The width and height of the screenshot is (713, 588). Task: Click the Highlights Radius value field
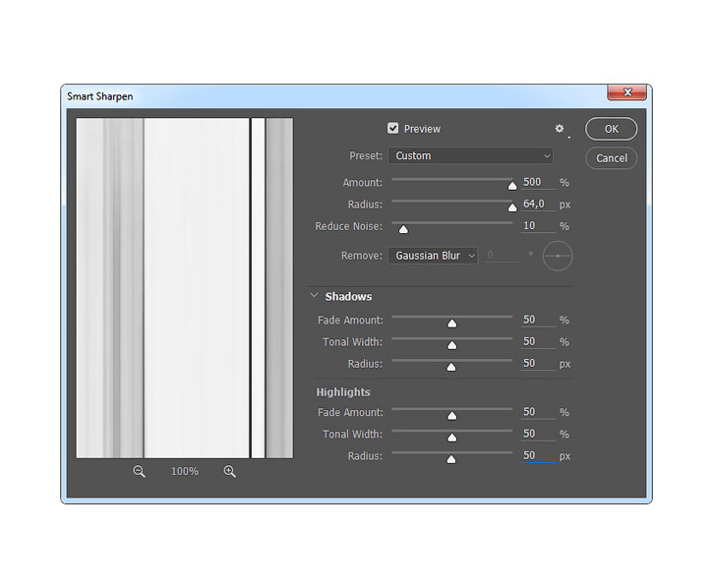coord(538,455)
